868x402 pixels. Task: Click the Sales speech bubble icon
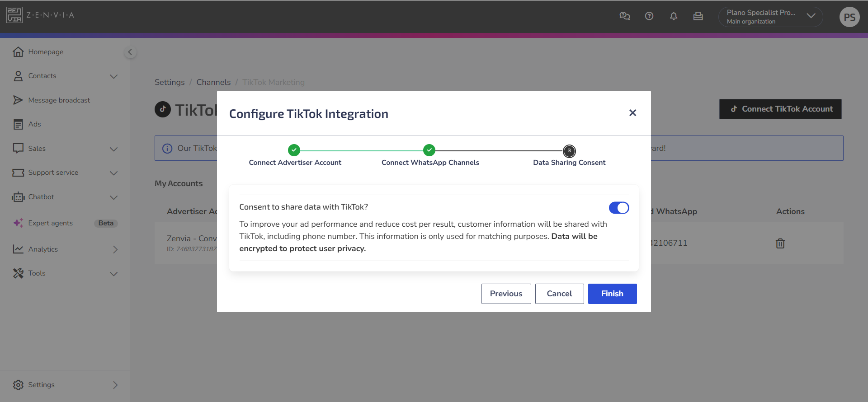[18, 149]
